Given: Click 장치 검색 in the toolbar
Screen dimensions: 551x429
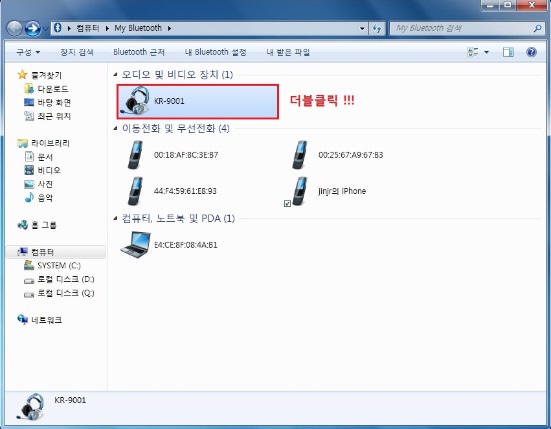Looking at the screenshot, I should [x=77, y=52].
